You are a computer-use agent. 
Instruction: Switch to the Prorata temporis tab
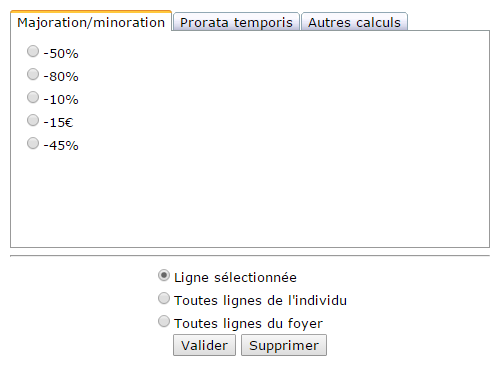tap(236, 22)
